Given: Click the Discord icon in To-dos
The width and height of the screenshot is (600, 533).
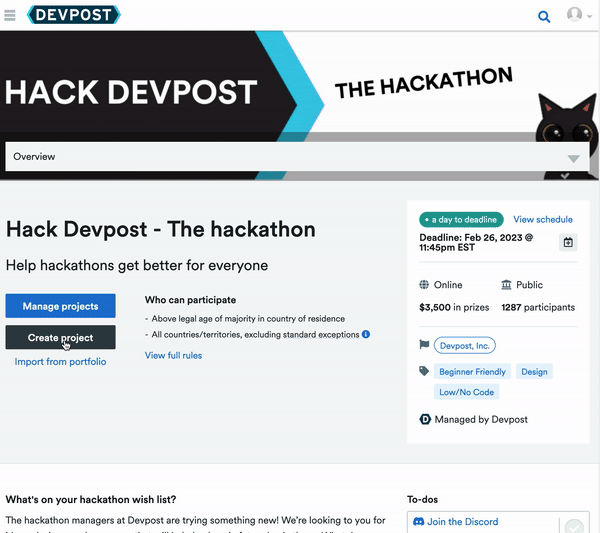Looking at the screenshot, I should coord(419,521).
